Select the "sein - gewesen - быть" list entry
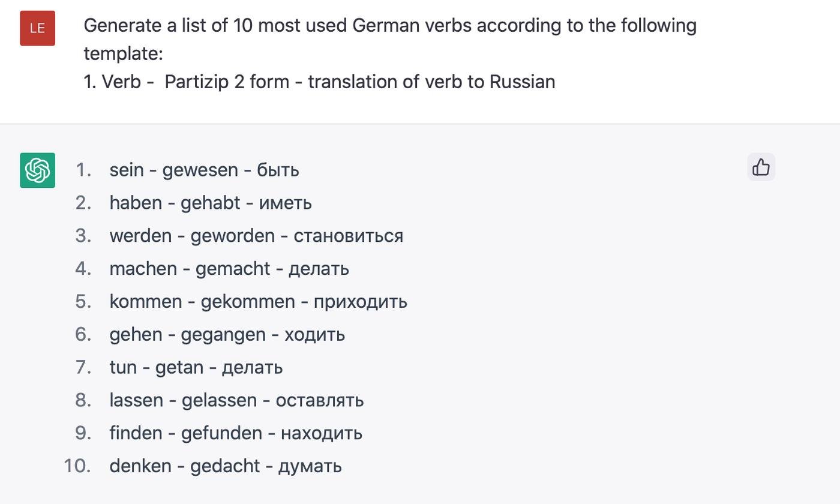This screenshot has height=504, width=840. [204, 170]
